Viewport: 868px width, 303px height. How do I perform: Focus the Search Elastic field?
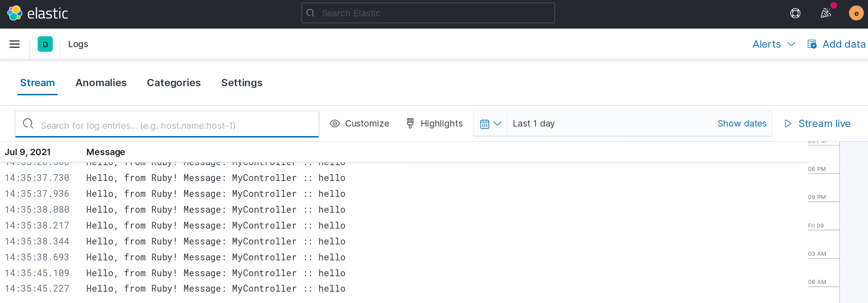coord(428,13)
